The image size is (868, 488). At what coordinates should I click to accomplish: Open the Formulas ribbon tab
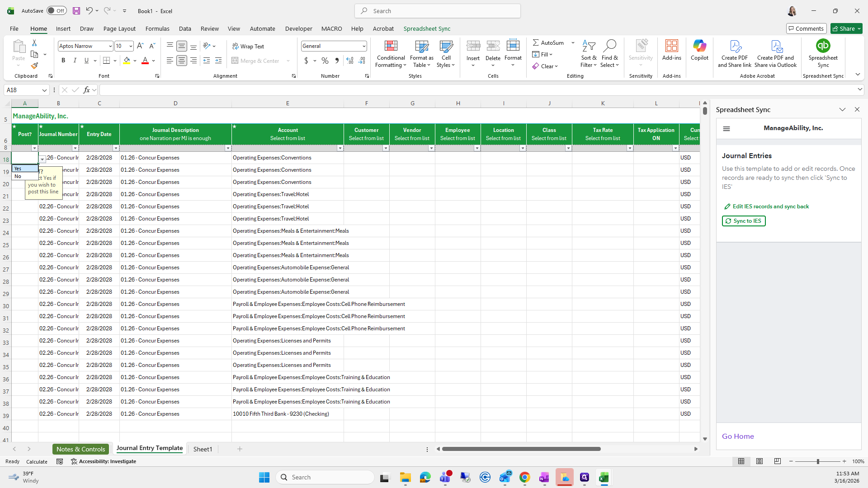(157, 28)
